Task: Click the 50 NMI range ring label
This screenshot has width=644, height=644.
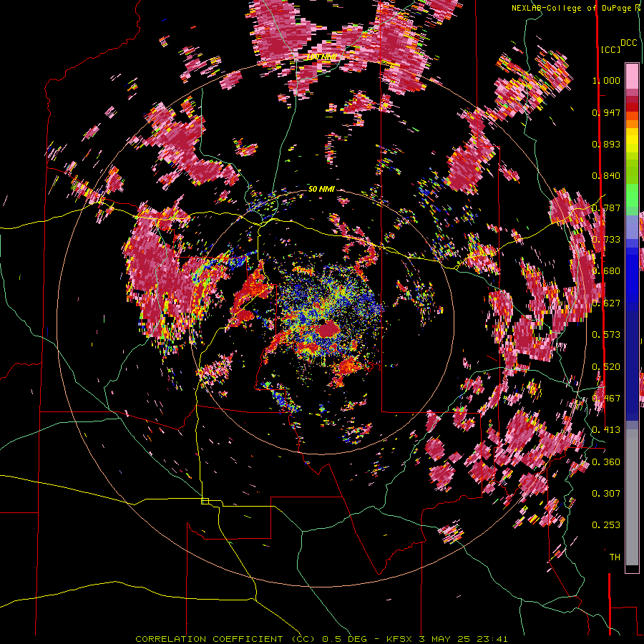Action: tap(321, 189)
